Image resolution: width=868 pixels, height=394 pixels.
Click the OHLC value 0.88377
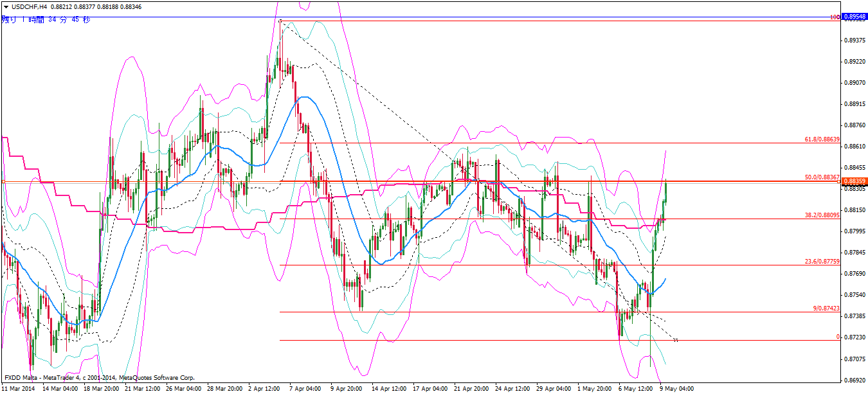[85, 6]
